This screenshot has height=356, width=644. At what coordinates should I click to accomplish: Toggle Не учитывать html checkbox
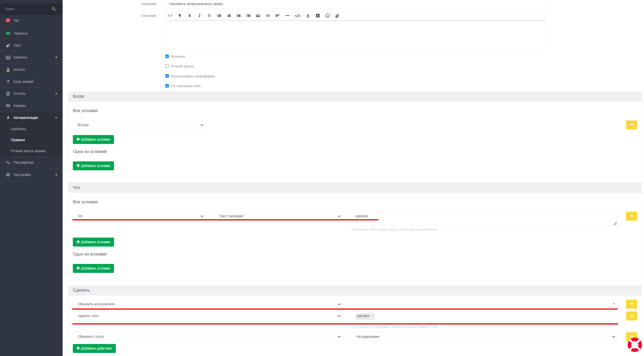(x=167, y=86)
